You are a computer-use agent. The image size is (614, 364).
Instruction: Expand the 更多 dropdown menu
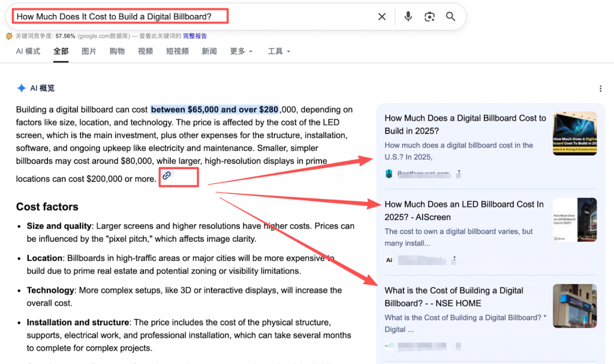coord(242,52)
